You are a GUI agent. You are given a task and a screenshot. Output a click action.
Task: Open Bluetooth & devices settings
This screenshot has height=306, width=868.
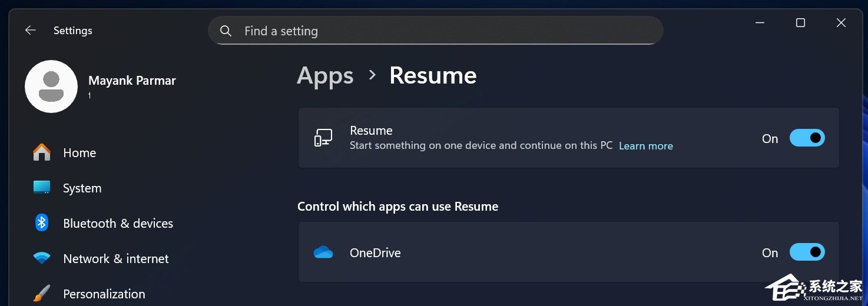pyautogui.click(x=118, y=224)
